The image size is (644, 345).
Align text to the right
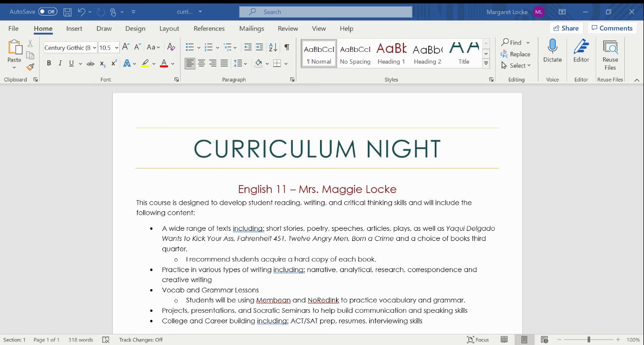[x=213, y=63]
